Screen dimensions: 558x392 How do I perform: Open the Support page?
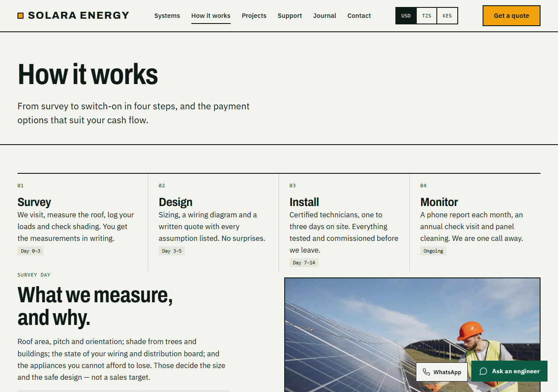[x=290, y=16]
